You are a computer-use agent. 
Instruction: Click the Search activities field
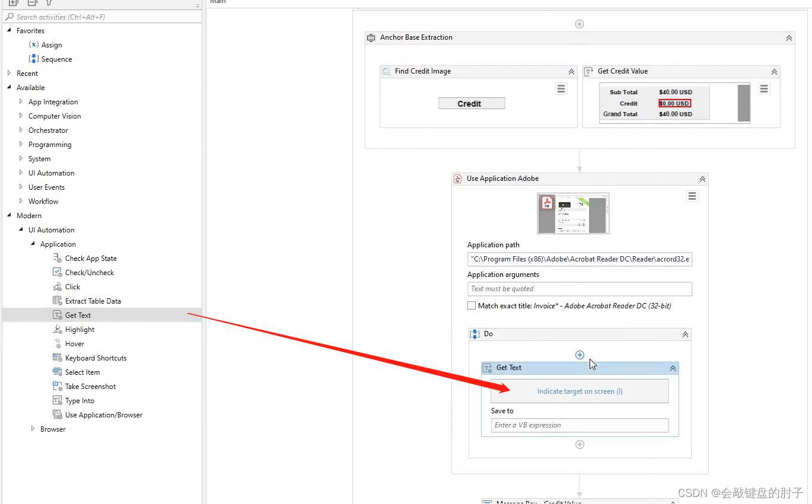pos(101,17)
